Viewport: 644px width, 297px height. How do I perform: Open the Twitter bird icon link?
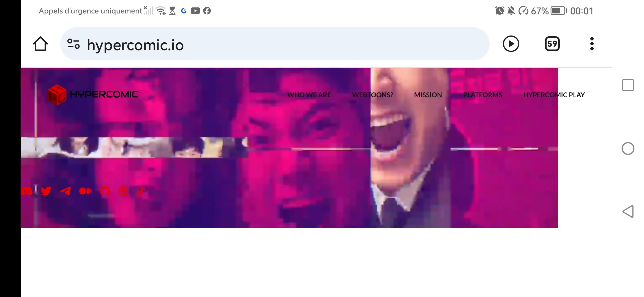(46, 191)
